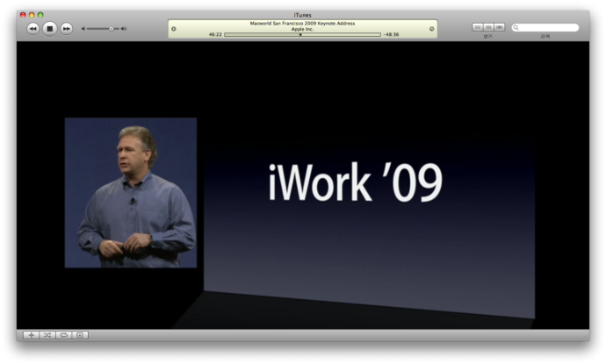Skip back with the rewind button
606x364 pixels.
click(32, 29)
